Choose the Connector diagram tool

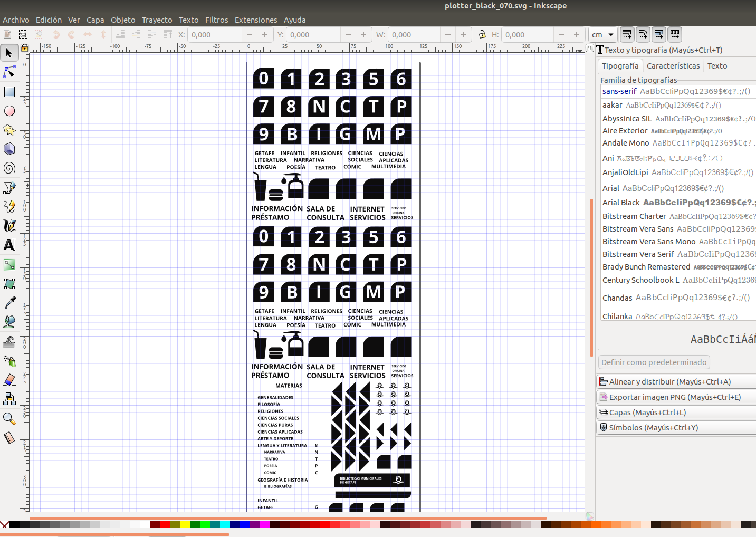[x=9, y=399]
